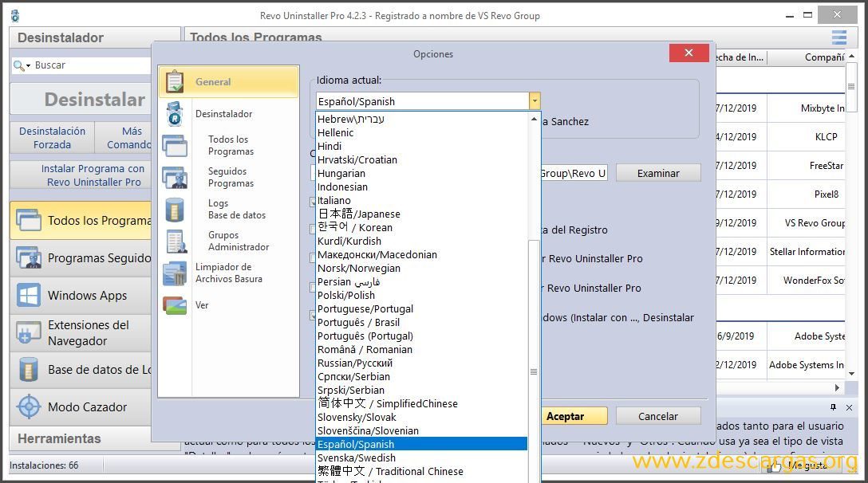
Task: Open Herramientas section header
Action: coord(81,438)
